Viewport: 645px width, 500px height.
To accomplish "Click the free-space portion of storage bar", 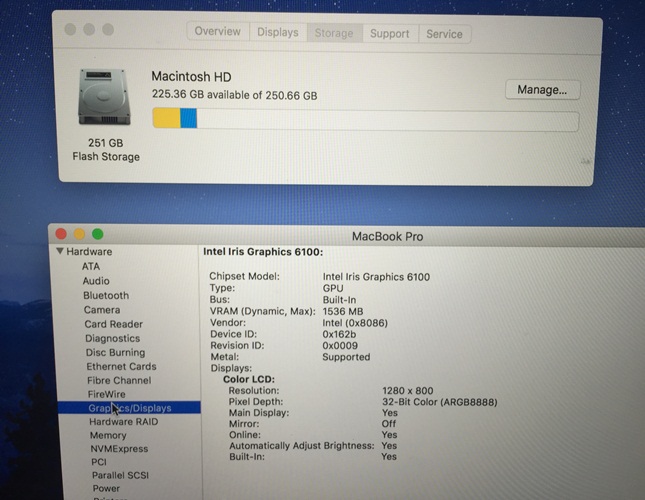I will [387, 121].
